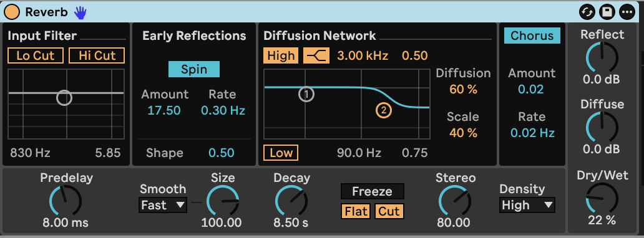Enable the Freeze button
Viewport: 644px width, 238px height.
373,191
